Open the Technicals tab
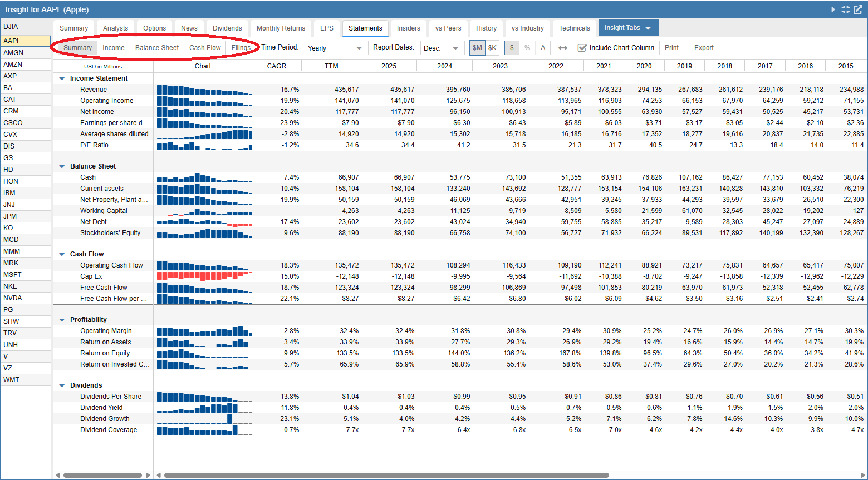Viewport: 868px width, 480px height. coord(575,28)
